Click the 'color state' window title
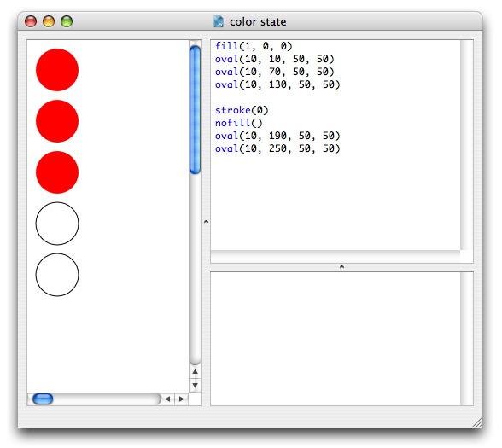 258,22
